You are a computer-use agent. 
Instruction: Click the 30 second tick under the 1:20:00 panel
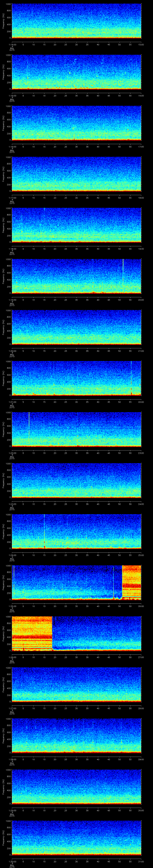77,351
